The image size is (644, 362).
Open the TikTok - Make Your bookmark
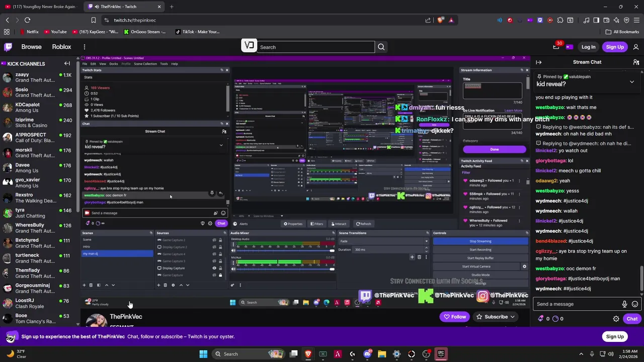click(x=197, y=32)
